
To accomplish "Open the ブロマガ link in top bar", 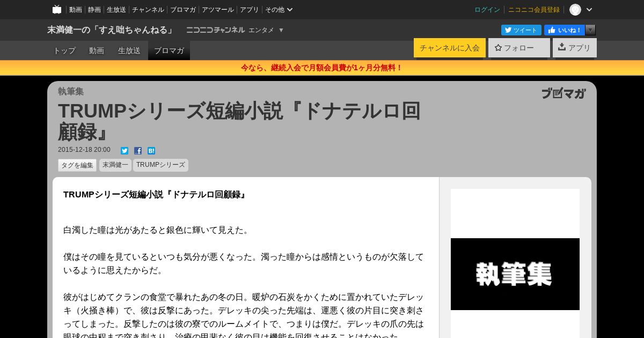I will click(x=183, y=10).
